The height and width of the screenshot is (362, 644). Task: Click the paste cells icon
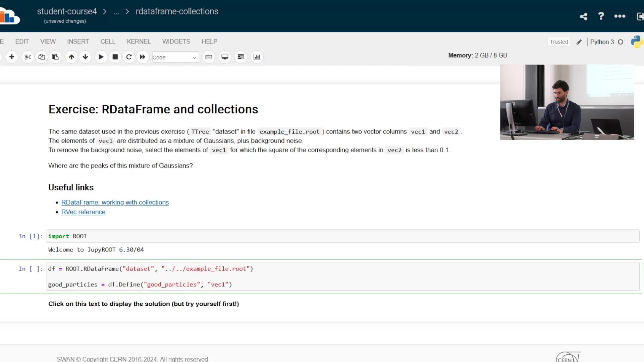[55, 57]
